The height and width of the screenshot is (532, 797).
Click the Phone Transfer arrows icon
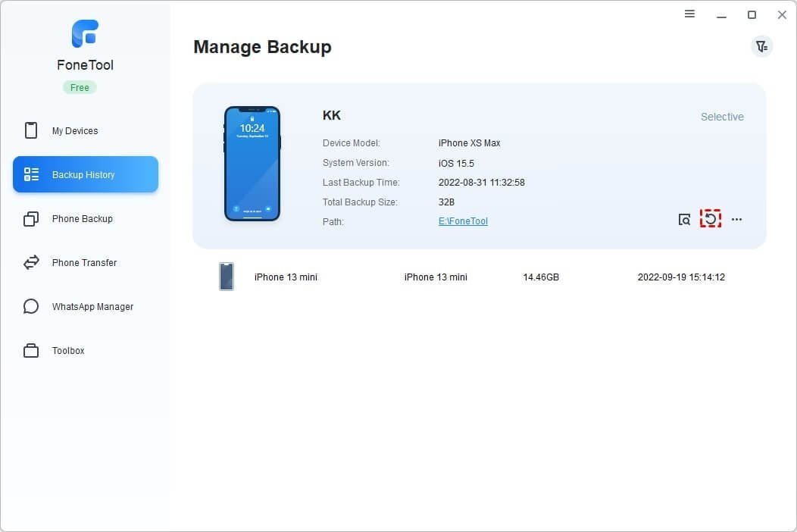click(31, 263)
